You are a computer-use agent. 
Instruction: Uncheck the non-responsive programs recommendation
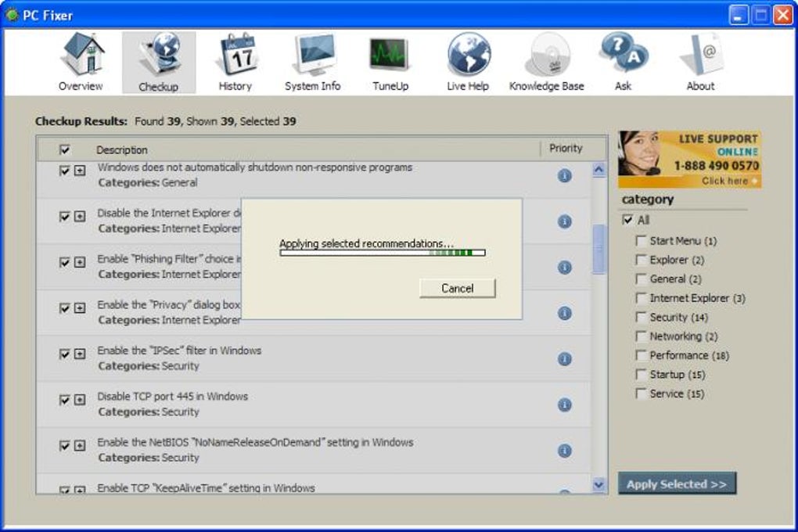point(65,171)
